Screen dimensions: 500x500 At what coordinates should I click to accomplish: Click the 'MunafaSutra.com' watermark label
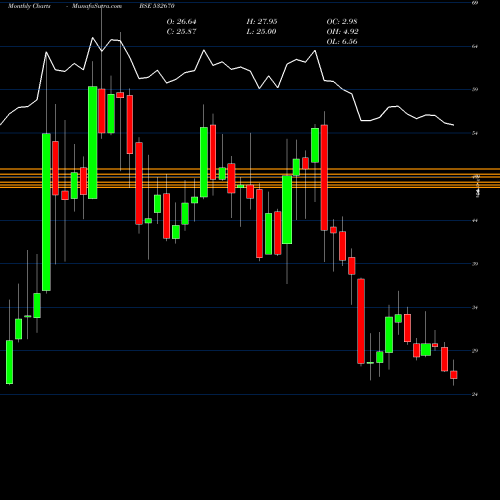[x=97, y=6]
